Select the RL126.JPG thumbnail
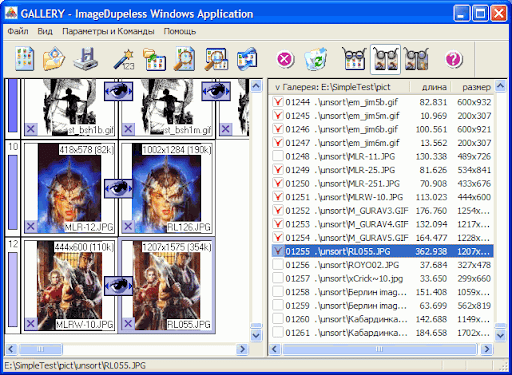Screen dimensions: 512x375 (167, 188)
